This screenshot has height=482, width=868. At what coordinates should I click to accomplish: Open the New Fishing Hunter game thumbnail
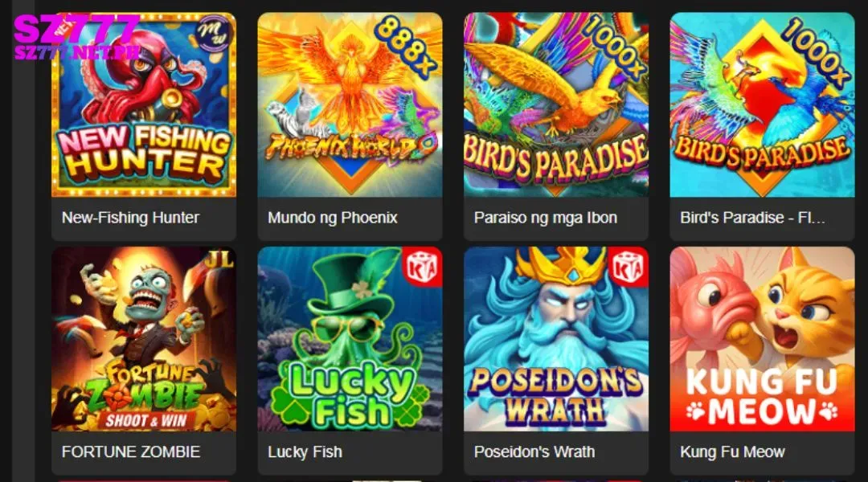(x=143, y=105)
